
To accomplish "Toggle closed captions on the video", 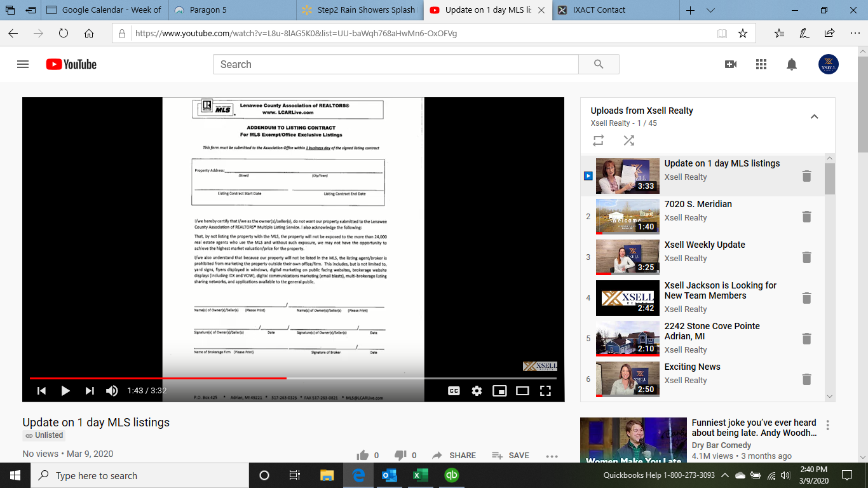I will [x=454, y=391].
